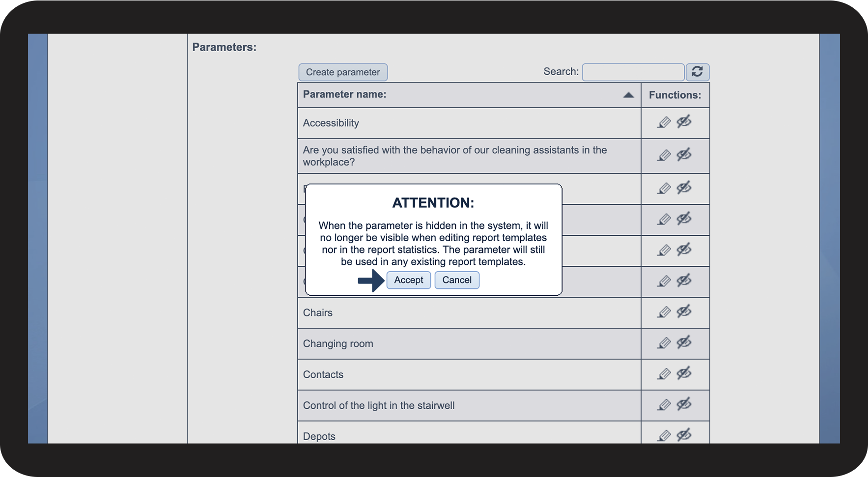The width and height of the screenshot is (868, 477).
Task: Accept the hide parameter warning
Action: click(408, 280)
